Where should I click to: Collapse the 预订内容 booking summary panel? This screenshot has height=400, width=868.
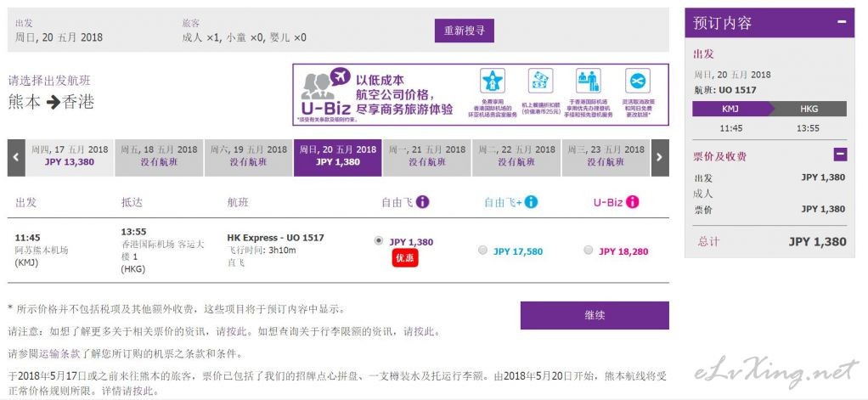click(x=842, y=22)
